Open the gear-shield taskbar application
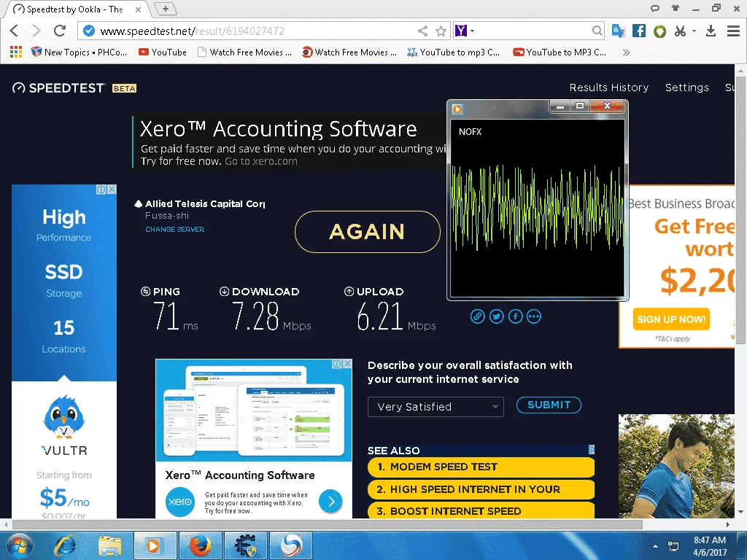Screen dimensions: 747x560 tap(245, 545)
